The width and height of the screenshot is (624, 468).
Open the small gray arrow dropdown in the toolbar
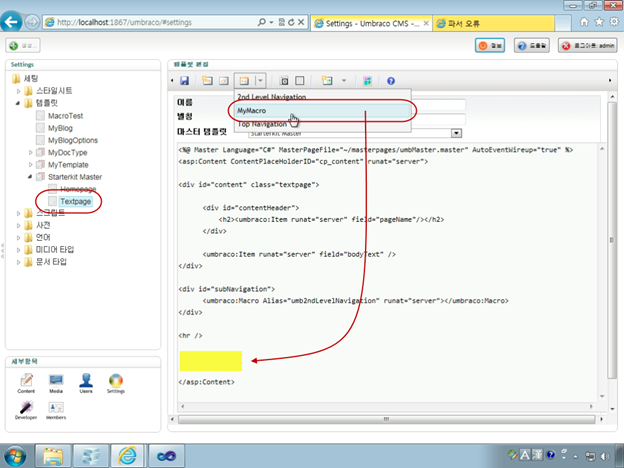[x=344, y=81]
